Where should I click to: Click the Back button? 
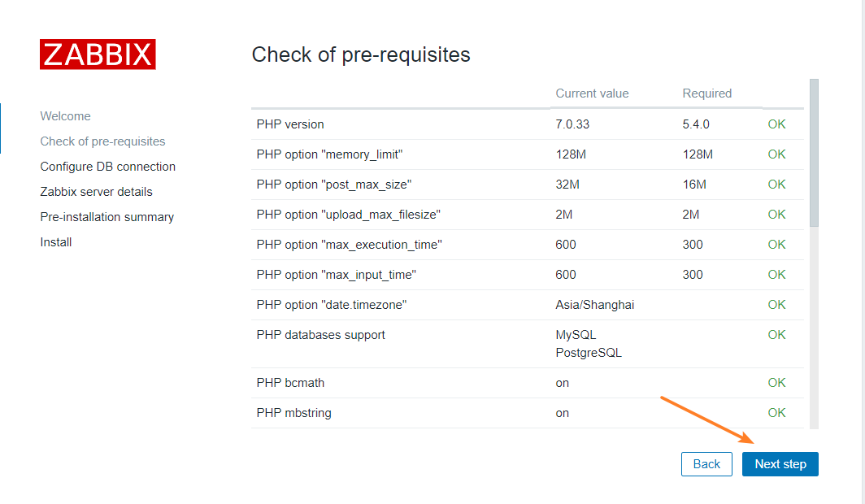[706, 463]
